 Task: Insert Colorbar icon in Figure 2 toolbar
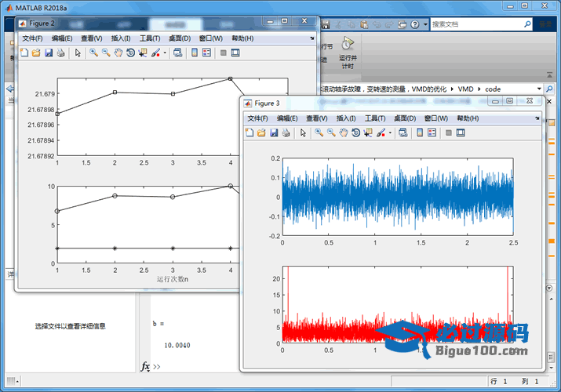click(195, 53)
